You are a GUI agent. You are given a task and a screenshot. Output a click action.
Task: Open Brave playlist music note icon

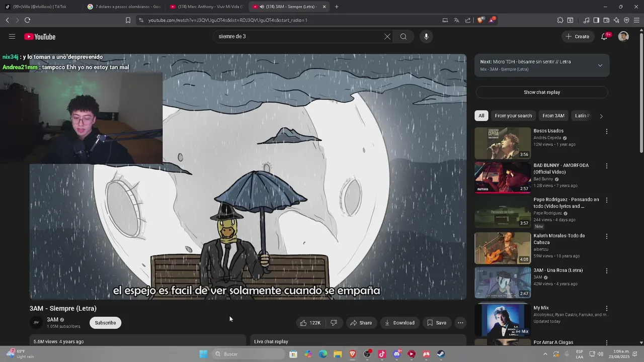click(586, 20)
